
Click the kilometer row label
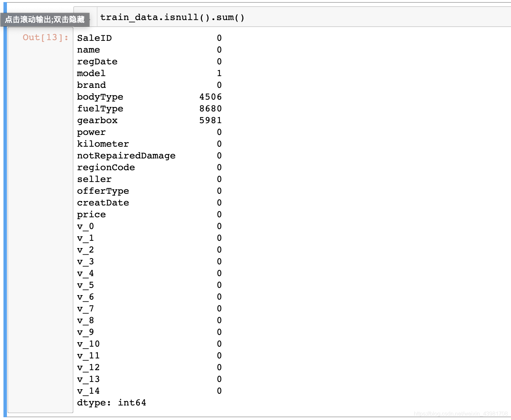click(103, 144)
